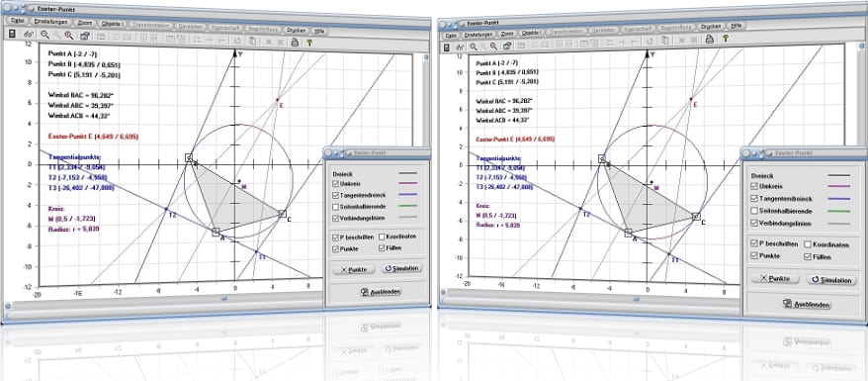
Task: Click the toolbox icon in left window toolbar
Action: point(85,36)
